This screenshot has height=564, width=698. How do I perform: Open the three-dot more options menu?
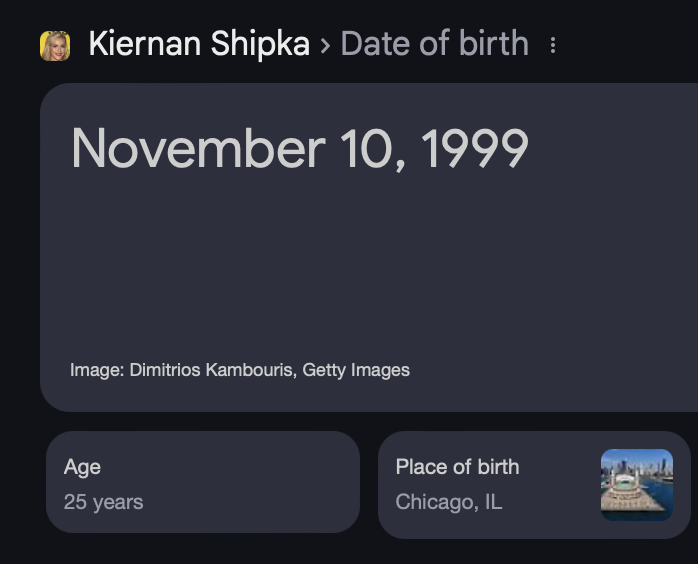pyautogui.click(x=553, y=45)
